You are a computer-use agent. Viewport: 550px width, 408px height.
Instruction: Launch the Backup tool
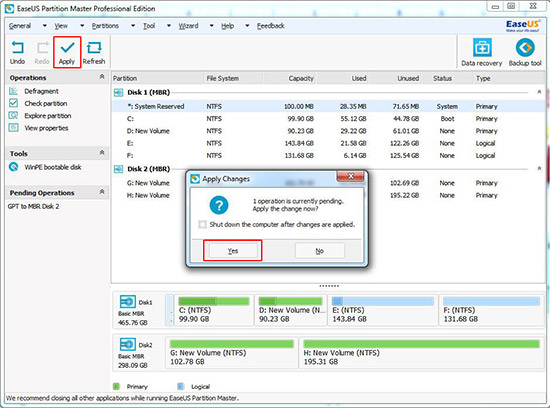(x=525, y=48)
